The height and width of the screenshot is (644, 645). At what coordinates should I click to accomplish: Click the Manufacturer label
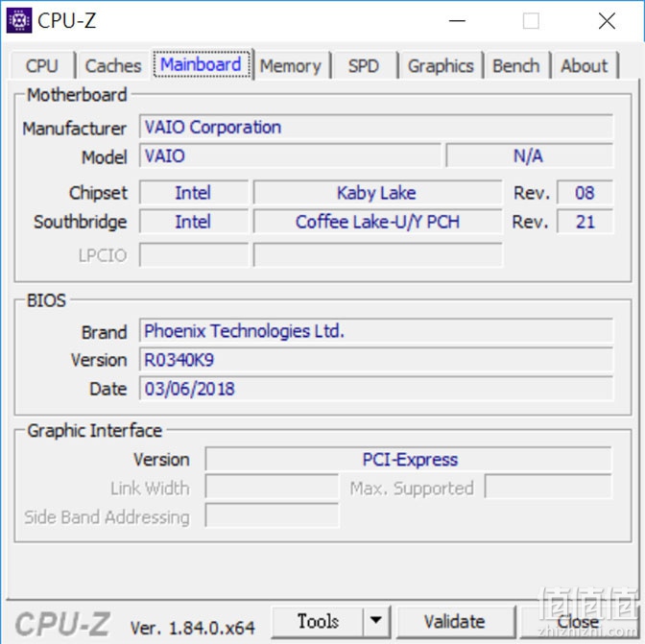[75, 129]
